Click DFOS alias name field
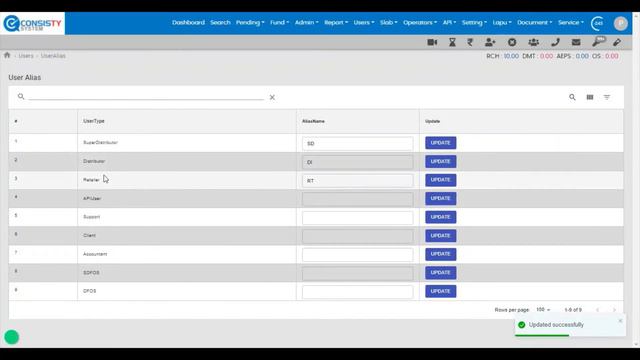The image size is (640, 360). tap(358, 292)
